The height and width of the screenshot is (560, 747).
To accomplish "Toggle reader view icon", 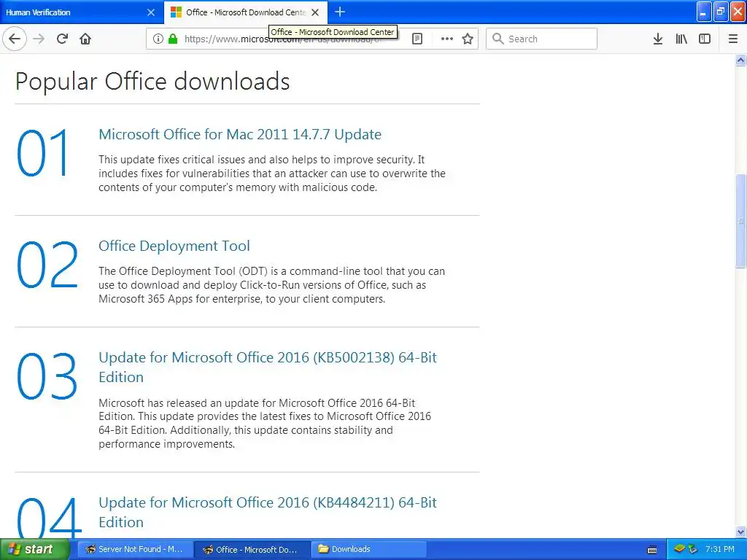I will point(417,39).
